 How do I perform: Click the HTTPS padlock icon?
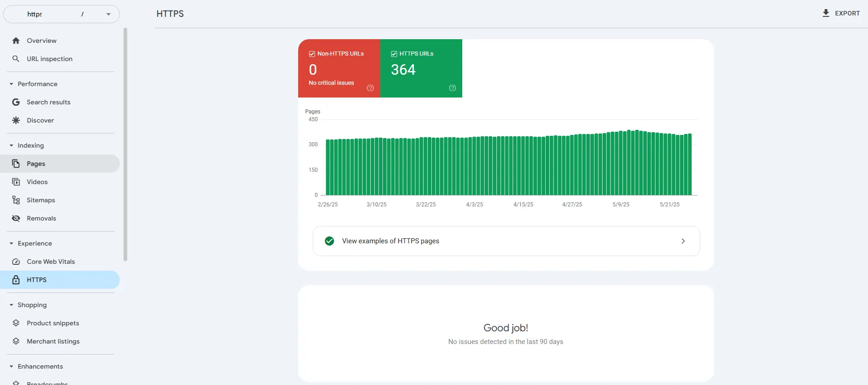(16, 280)
